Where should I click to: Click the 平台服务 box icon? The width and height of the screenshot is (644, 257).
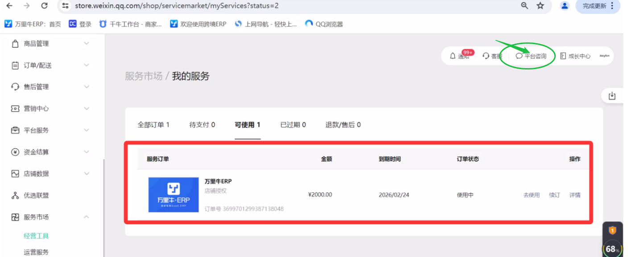(15, 131)
